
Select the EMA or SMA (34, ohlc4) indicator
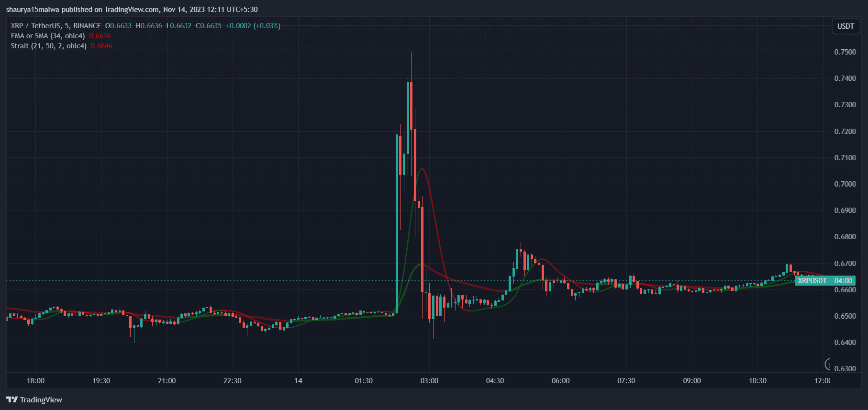click(x=48, y=36)
